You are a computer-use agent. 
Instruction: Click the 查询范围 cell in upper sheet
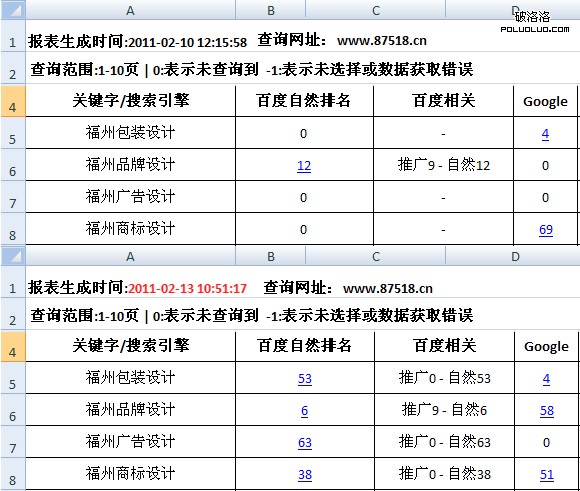pyautogui.click(x=252, y=69)
